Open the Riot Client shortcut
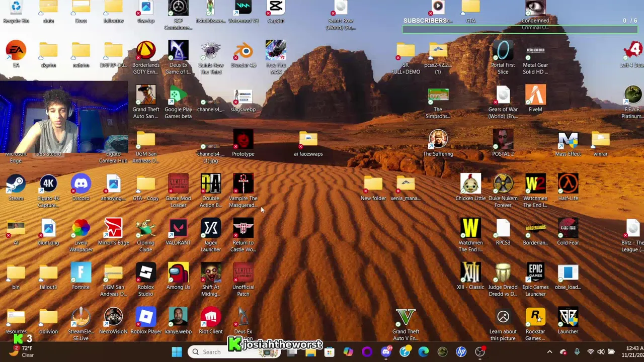The height and width of the screenshot is (362, 644). (x=211, y=321)
